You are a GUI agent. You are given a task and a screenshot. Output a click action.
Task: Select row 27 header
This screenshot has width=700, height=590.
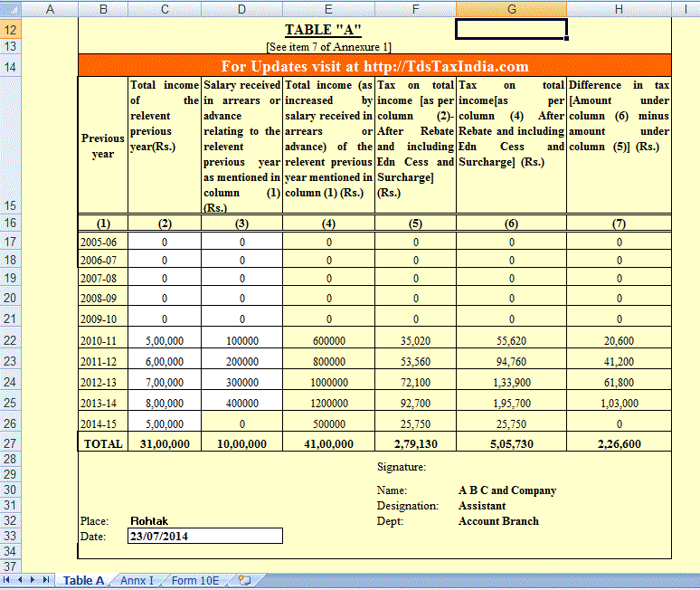[x=10, y=443]
